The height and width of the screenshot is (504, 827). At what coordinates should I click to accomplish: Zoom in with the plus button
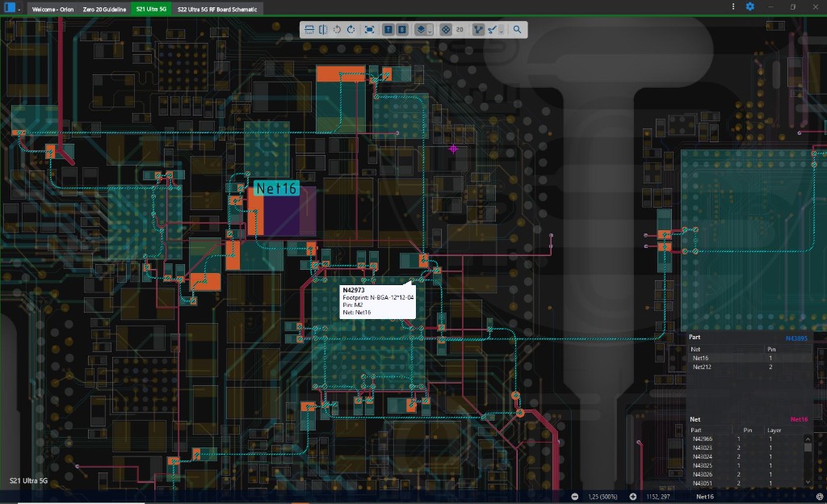[633, 497]
